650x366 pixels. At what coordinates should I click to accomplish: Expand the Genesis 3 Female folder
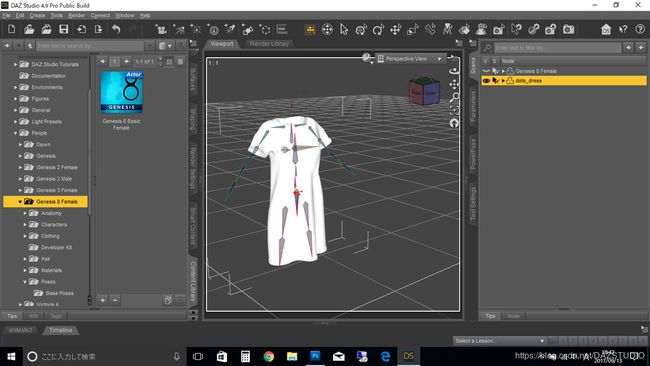point(20,190)
